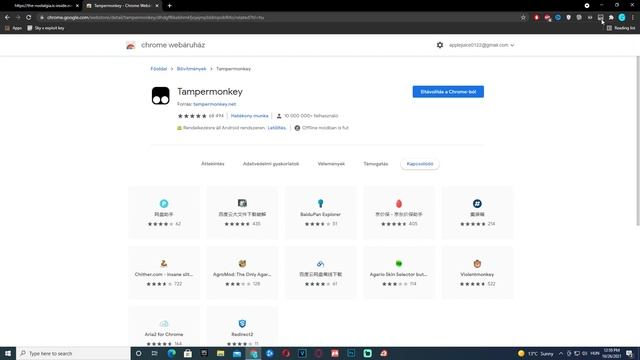Launch Microsoft Edge from taskbar
This screenshot has width=640, height=360.
(x=171, y=353)
